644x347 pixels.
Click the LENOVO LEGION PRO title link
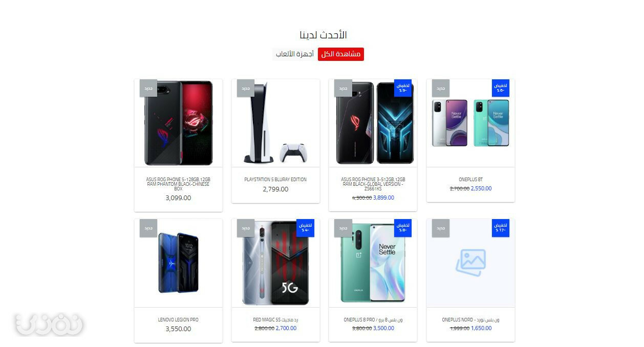[x=178, y=320]
